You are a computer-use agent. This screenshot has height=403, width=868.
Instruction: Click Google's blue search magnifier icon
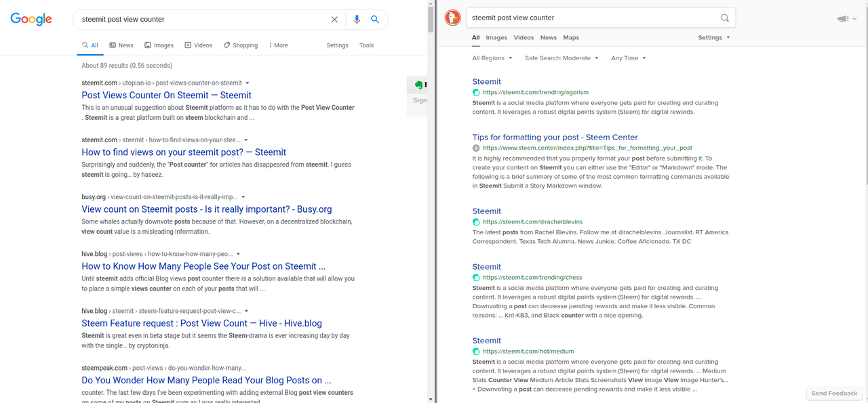click(x=374, y=20)
